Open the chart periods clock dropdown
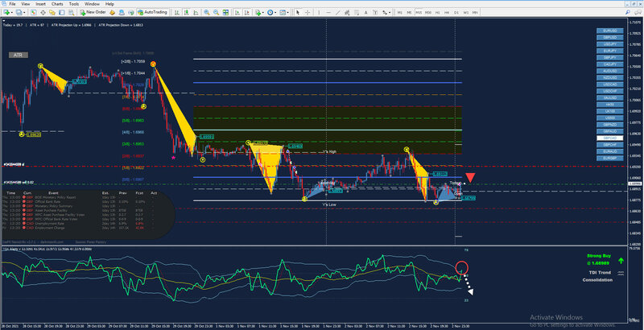The height and width of the screenshot is (330, 644). (272, 12)
